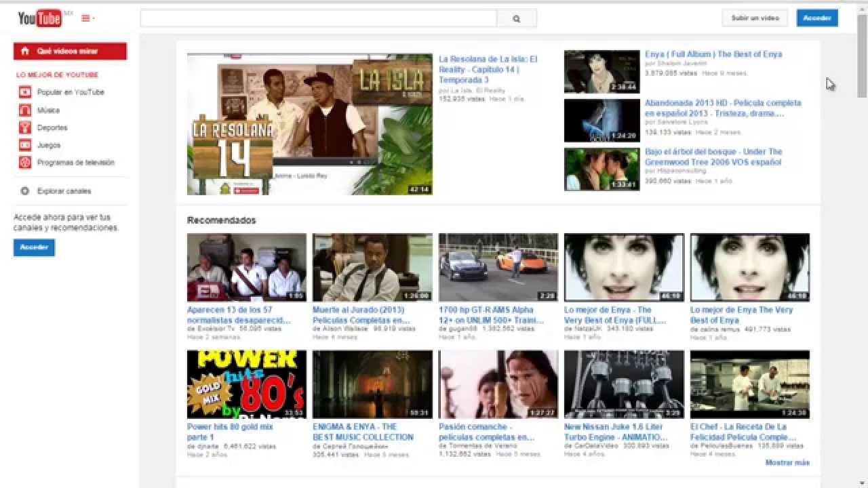Click Lo mejor de Enya by celina remus title

point(741,315)
